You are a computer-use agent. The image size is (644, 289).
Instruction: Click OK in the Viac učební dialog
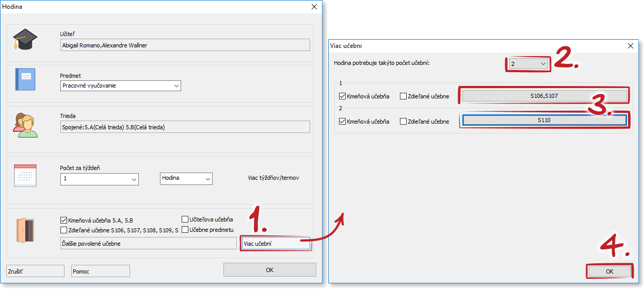tap(609, 271)
